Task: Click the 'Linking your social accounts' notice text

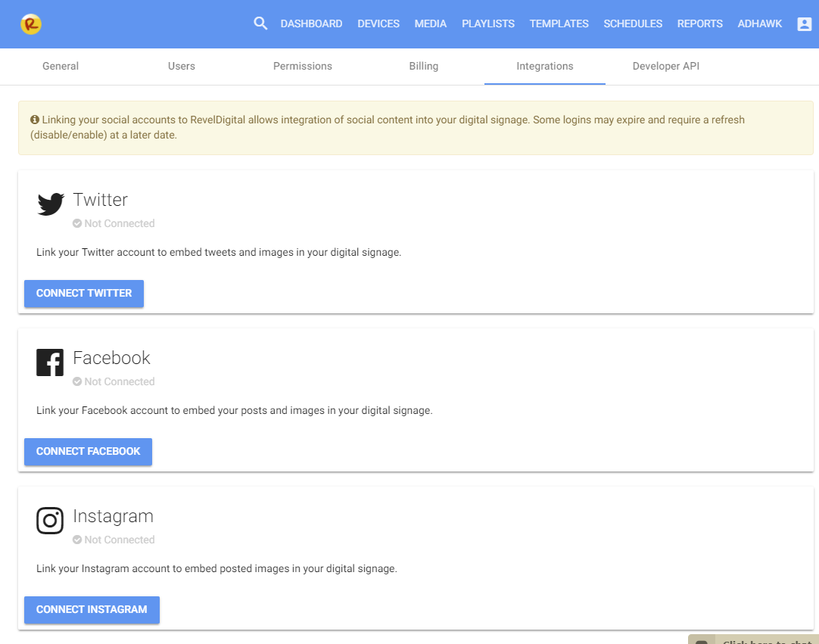Action: pos(388,127)
